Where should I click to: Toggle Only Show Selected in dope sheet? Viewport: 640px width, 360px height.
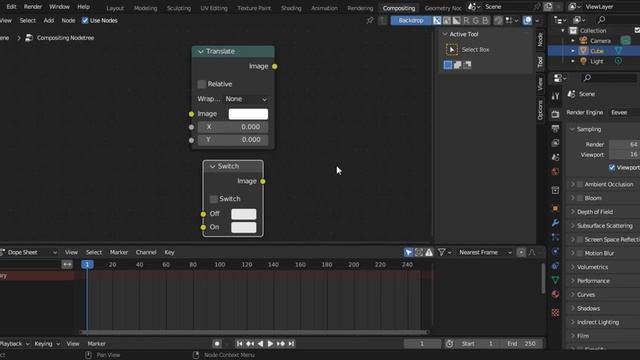click(x=409, y=253)
